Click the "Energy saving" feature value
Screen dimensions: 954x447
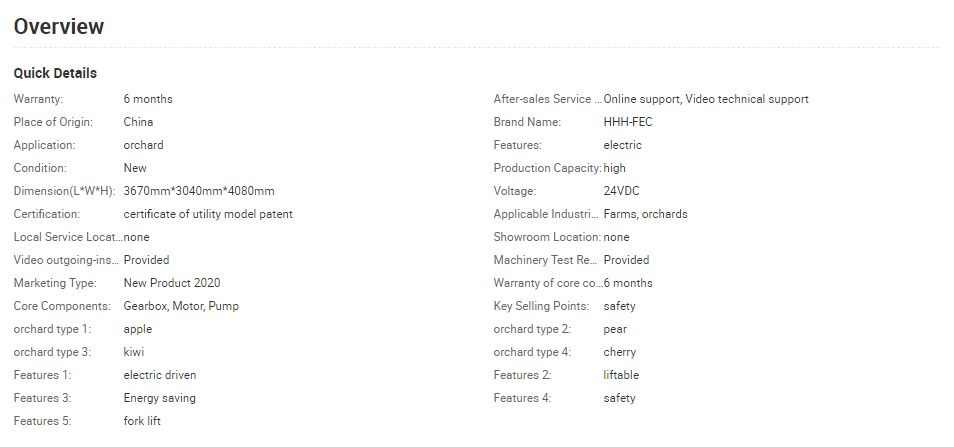point(160,398)
